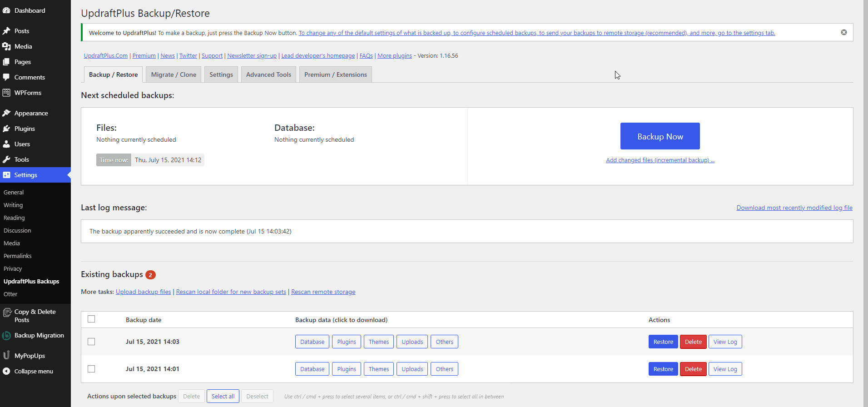
Task: Click the Tools wrench icon
Action: (6, 159)
